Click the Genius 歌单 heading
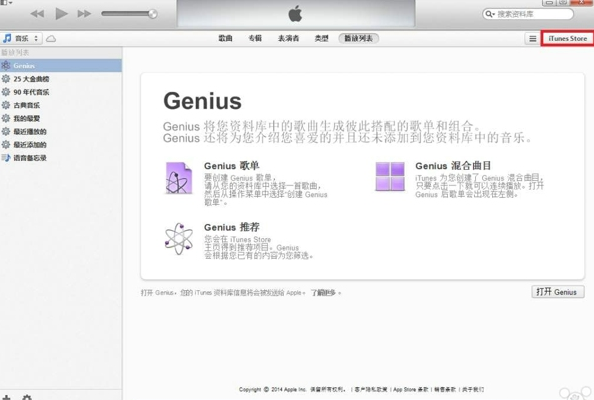 coord(231,166)
